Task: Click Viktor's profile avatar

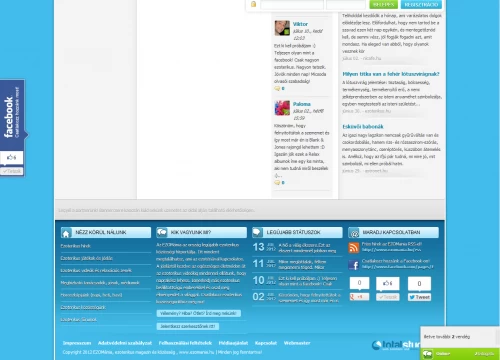Action: pyautogui.click(x=282, y=28)
